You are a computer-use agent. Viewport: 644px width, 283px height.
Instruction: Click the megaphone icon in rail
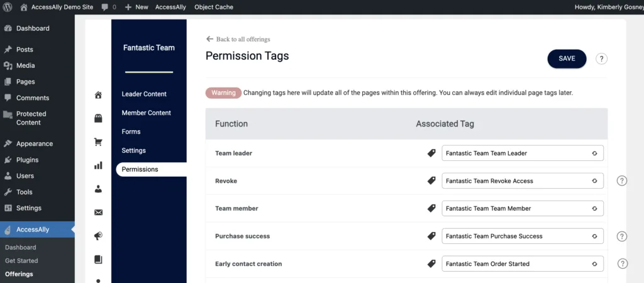tap(98, 236)
